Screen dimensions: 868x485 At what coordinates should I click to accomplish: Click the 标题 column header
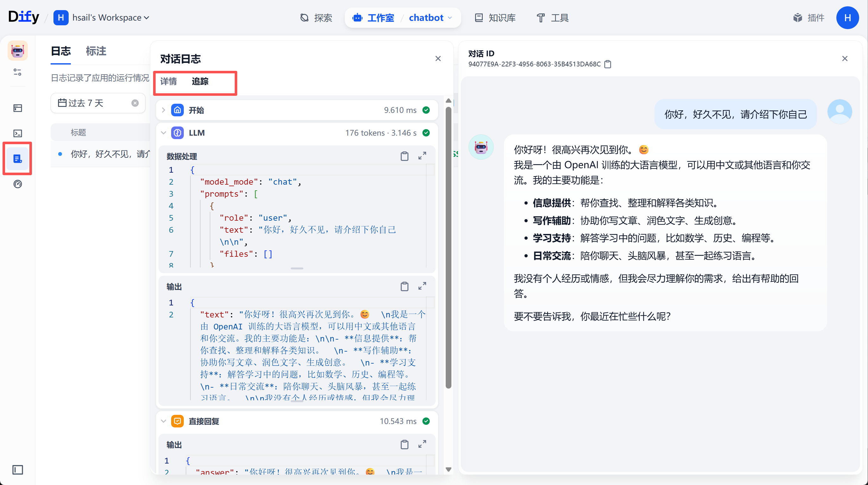click(78, 132)
